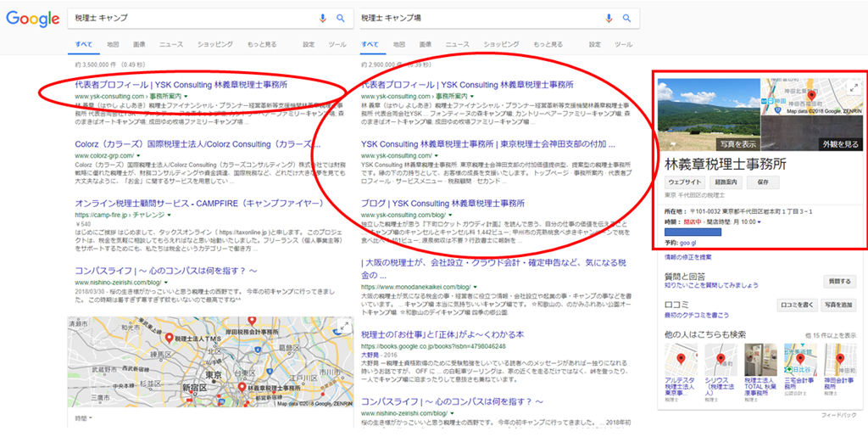The image size is (868, 437).
Task: Open 画像 tab under 税理士 キャンプ search
Action: coord(139,44)
